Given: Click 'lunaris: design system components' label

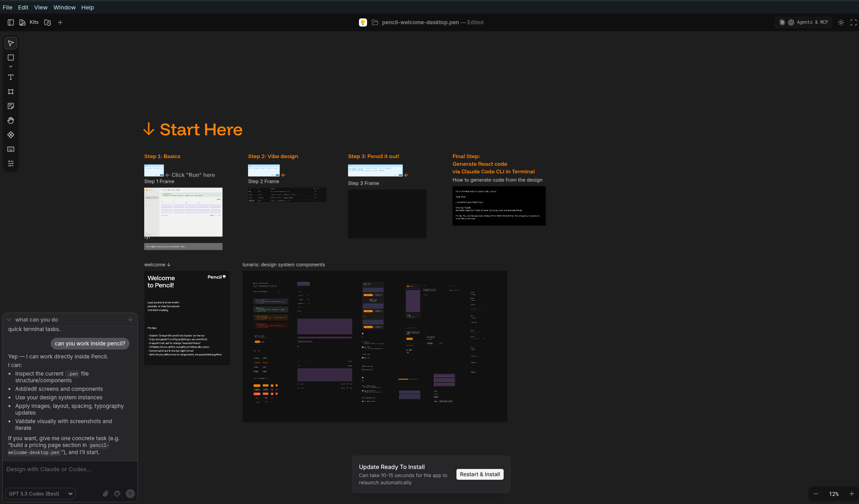Looking at the screenshot, I should (x=284, y=265).
